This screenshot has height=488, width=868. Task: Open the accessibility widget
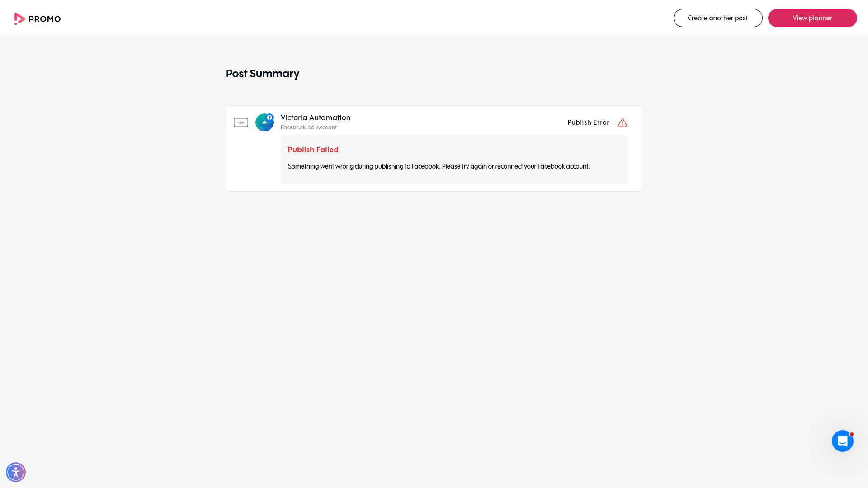point(16,472)
